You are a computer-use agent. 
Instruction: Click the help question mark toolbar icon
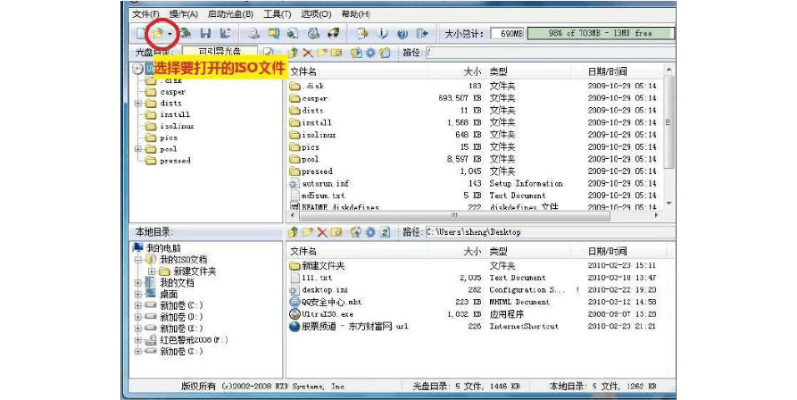coord(402,34)
